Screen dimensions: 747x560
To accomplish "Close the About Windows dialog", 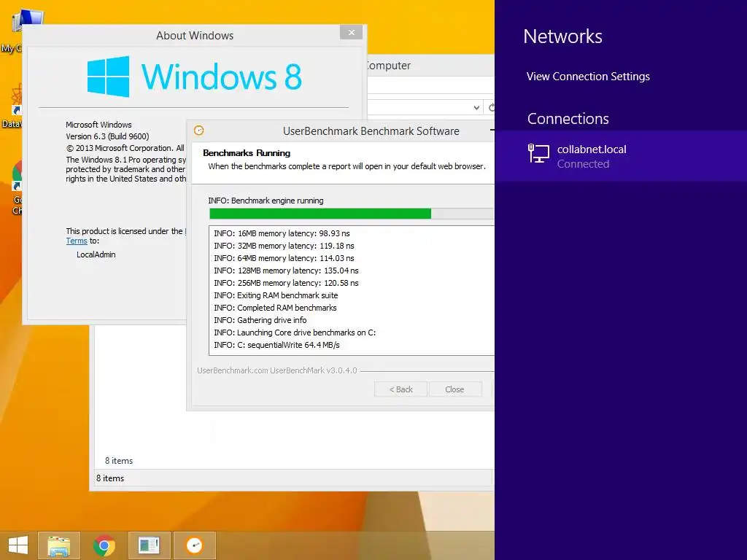I will click(x=351, y=32).
